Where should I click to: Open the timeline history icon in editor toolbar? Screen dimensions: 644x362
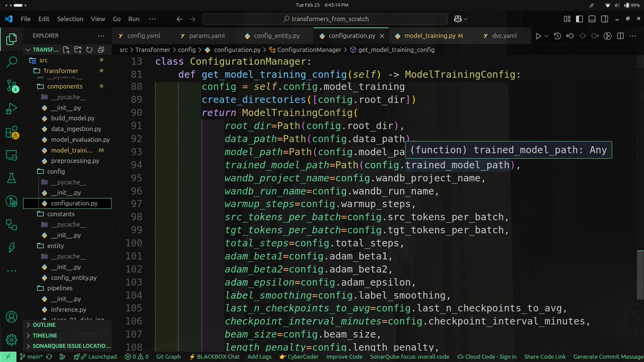click(558, 36)
